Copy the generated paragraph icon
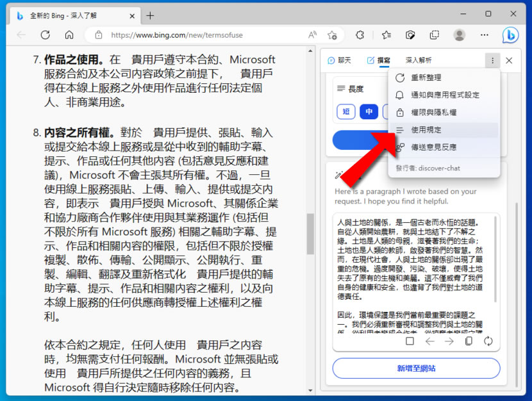The image size is (532, 401). click(x=469, y=341)
